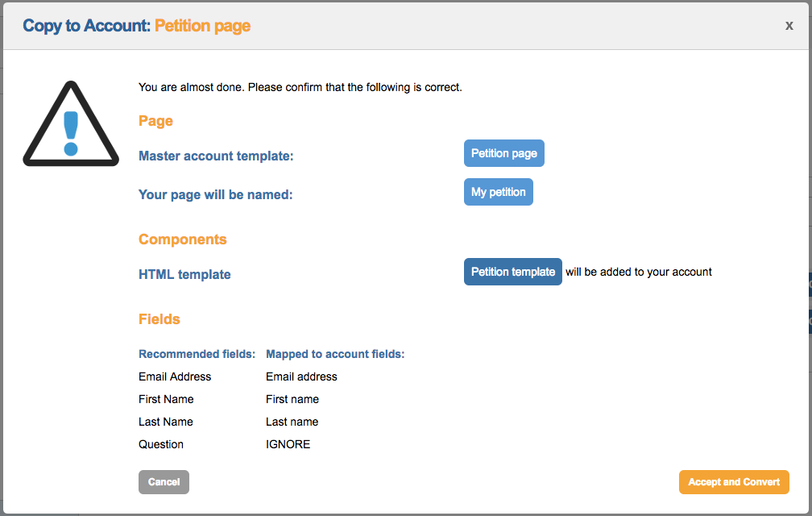Click the Your page will be named label

(215, 194)
